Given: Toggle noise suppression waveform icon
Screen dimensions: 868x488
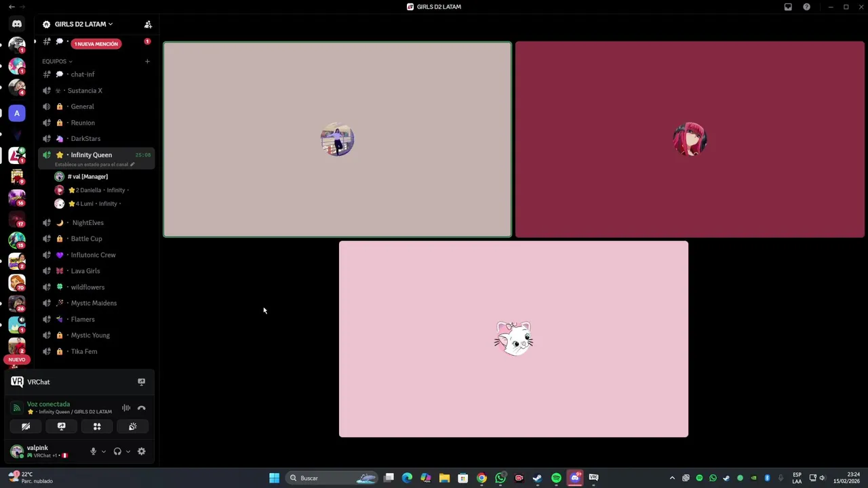Looking at the screenshot, I should [126, 408].
